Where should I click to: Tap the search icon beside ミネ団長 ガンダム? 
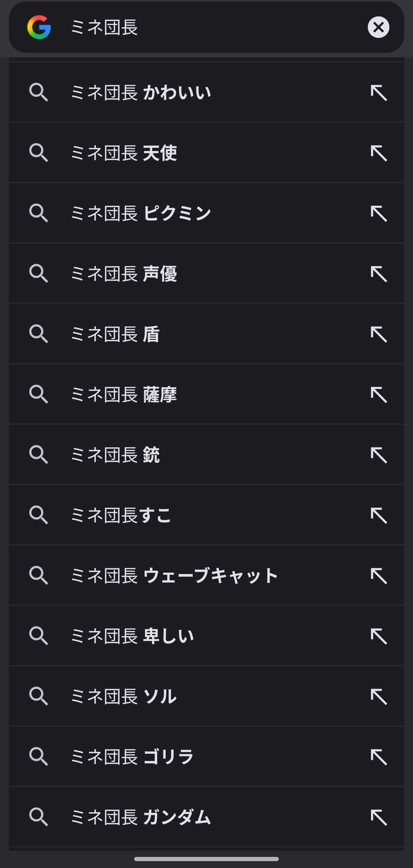coord(39,817)
